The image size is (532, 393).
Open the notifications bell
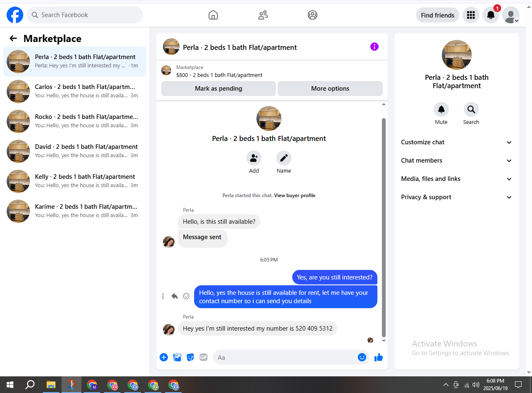pos(491,15)
